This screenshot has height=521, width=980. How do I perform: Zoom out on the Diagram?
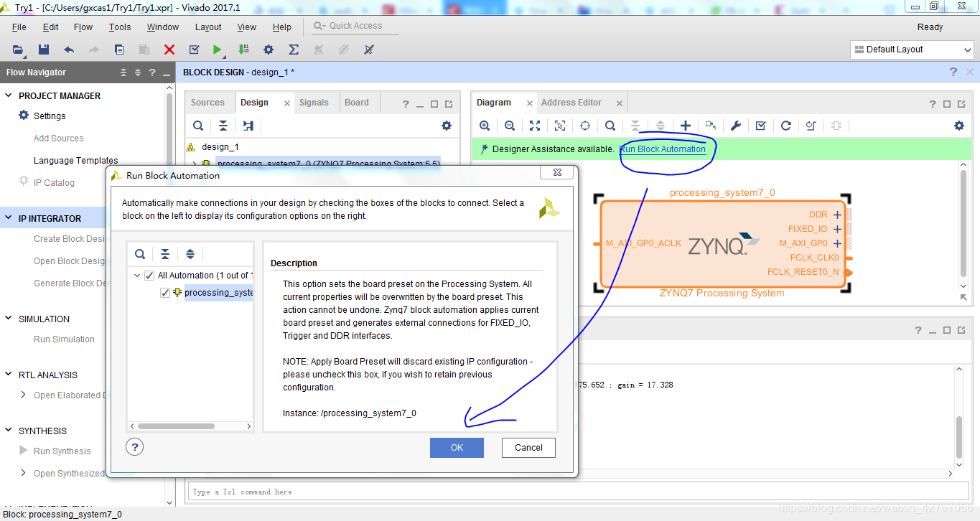pos(510,126)
